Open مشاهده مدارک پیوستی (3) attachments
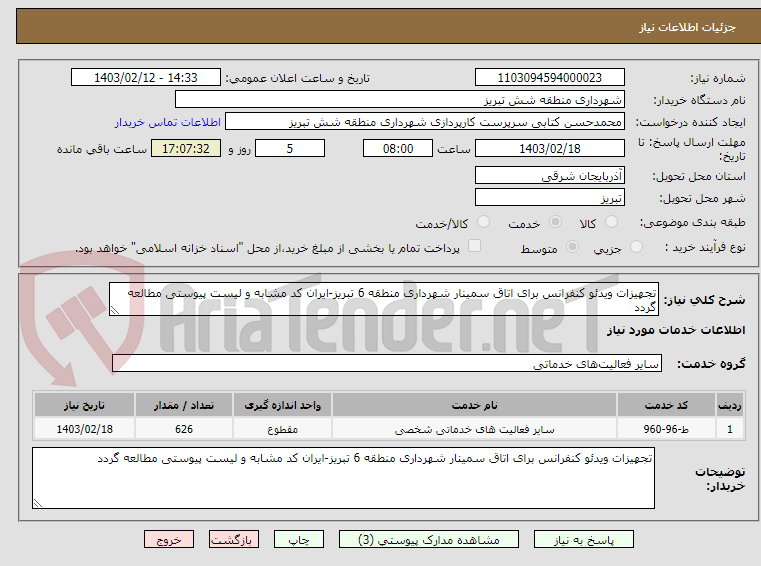 [x=429, y=539]
